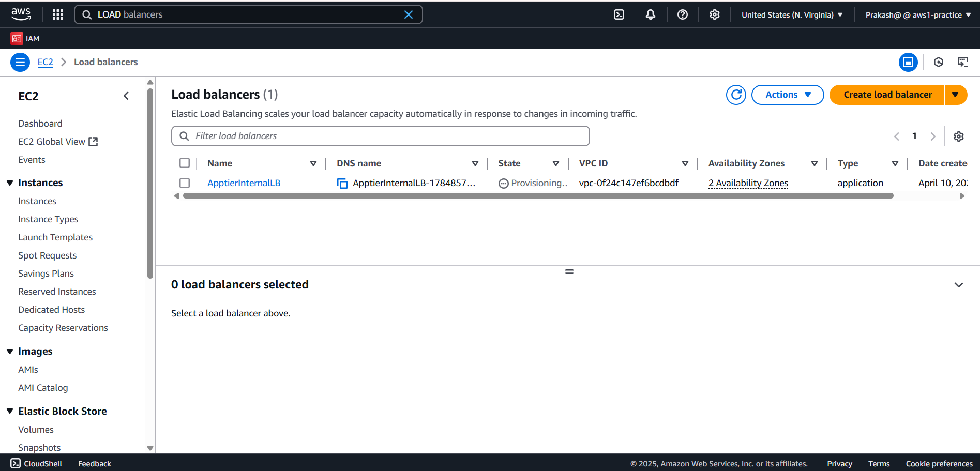Open Spot Requests in the sidebar
This screenshot has width=980, height=471.
(x=47, y=255)
